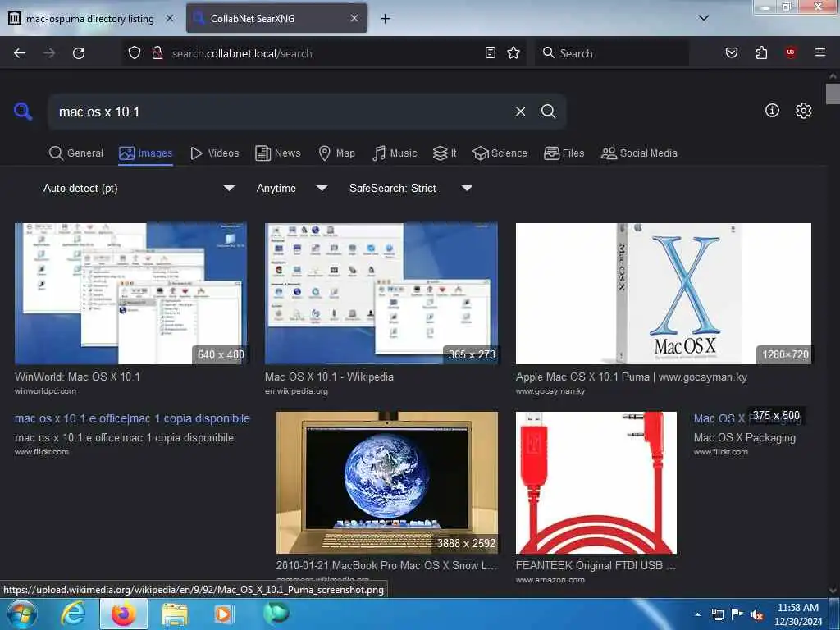
Task: Click the page vertical scrollbar thumb
Action: click(x=833, y=94)
